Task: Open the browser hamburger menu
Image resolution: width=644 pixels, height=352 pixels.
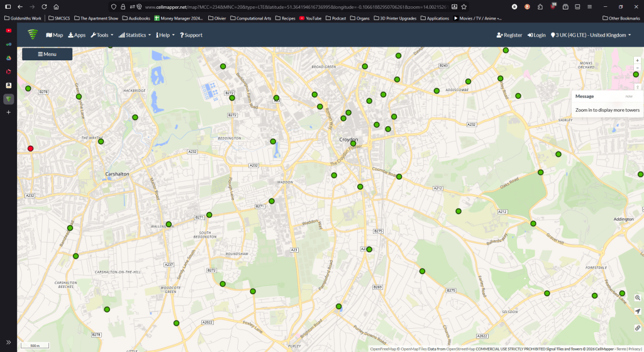Action: pyautogui.click(x=589, y=7)
